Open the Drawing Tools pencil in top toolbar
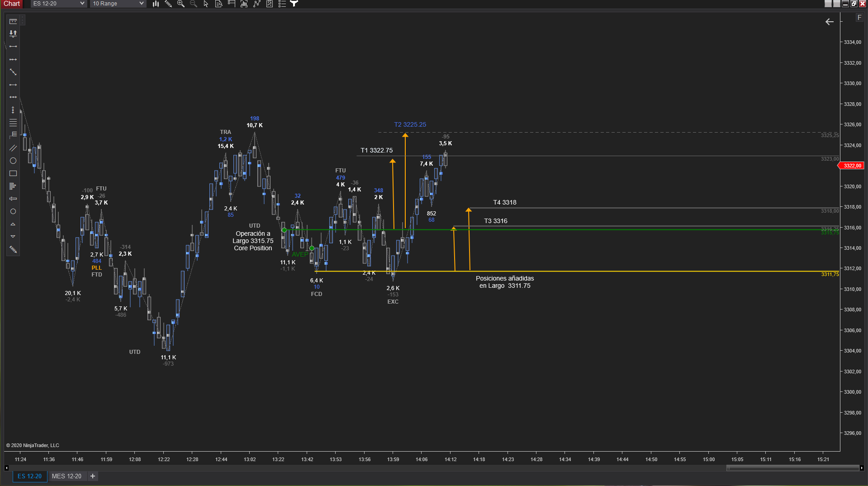The width and height of the screenshot is (868, 486). tap(168, 4)
